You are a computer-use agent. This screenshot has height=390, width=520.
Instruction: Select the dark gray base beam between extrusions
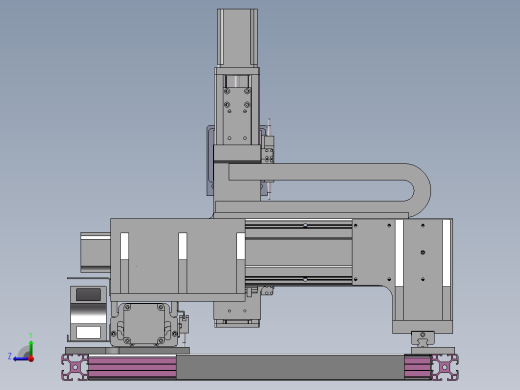coord(290,367)
